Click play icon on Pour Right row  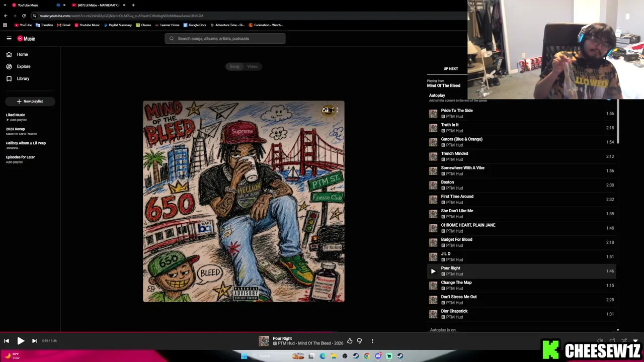[x=433, y=271]
